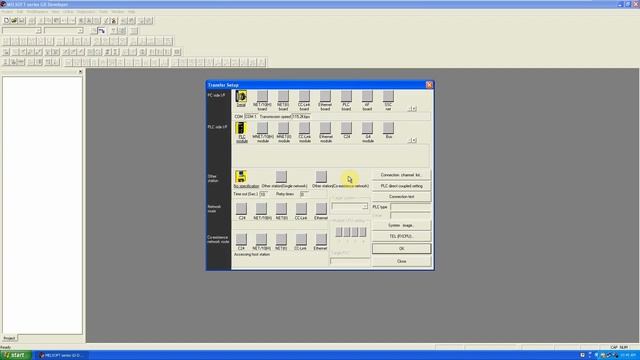This screenshot has width=640, height=360.
Task: Select MNET/10(H) module in PLC side I/F
Action: click(262, 129)
